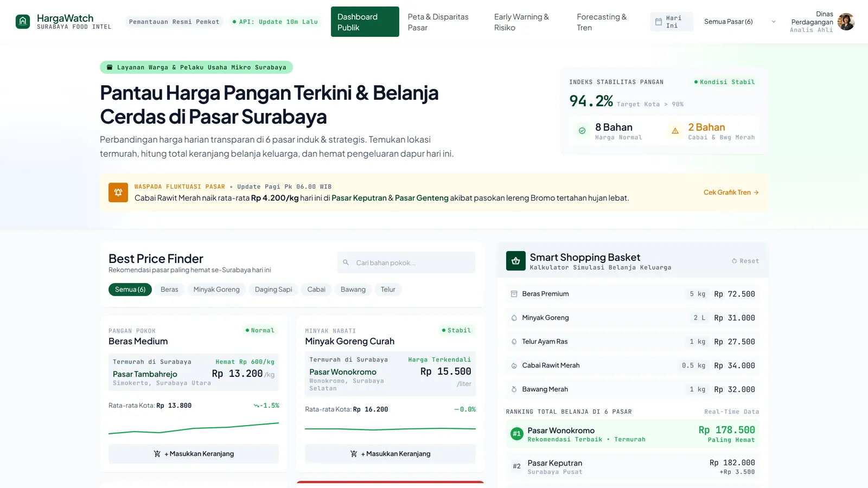The height and width of the screenshot is (488, 868).
Task: Click the Beras Premium 5 kg quantity
Action: [x=697, y=294]
